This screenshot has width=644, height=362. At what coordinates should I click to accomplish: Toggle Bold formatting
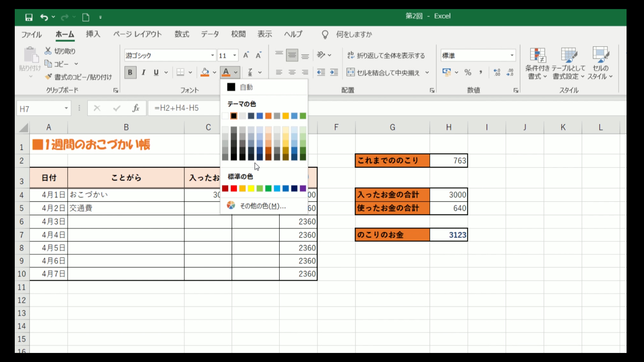click(x=130, y=72)
